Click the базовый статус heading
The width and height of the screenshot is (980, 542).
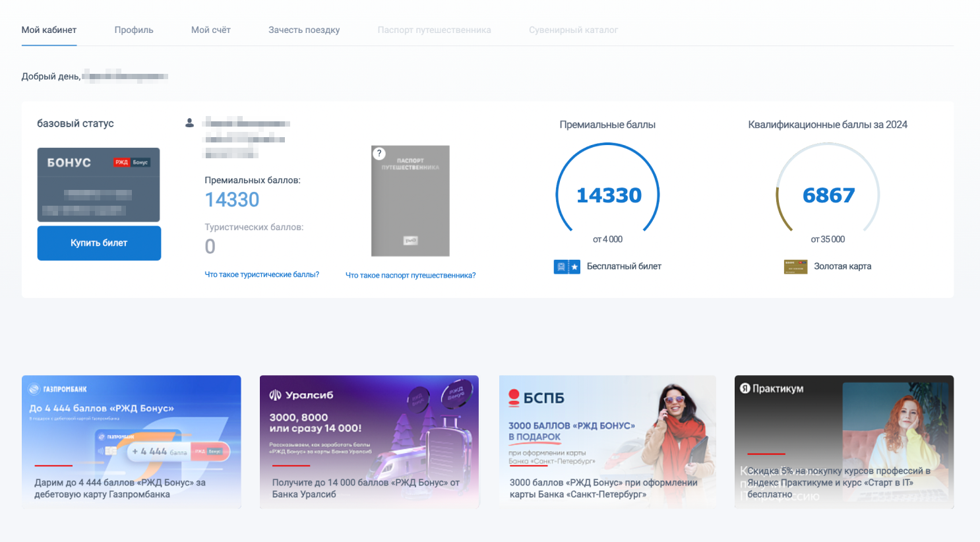75,123
